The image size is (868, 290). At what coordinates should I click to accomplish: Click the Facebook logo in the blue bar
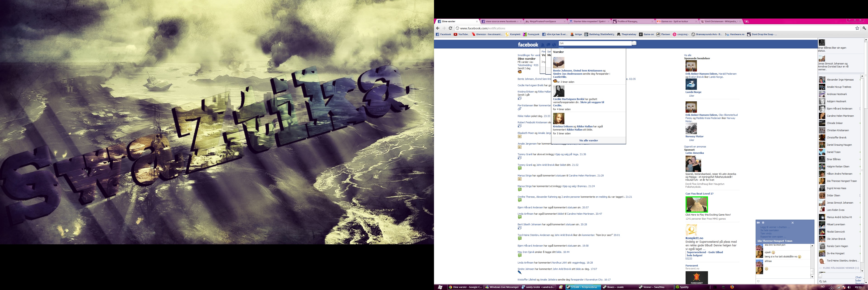point(528,45)
